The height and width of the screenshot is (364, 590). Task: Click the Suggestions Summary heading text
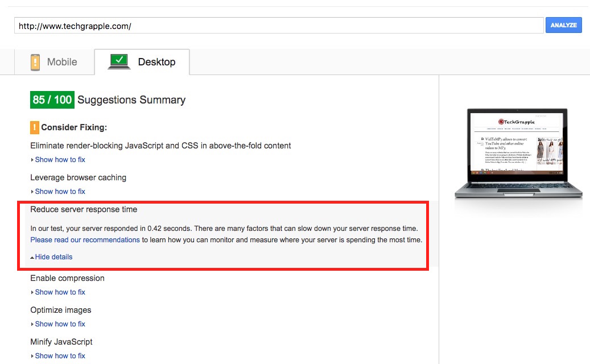(131, 100)
